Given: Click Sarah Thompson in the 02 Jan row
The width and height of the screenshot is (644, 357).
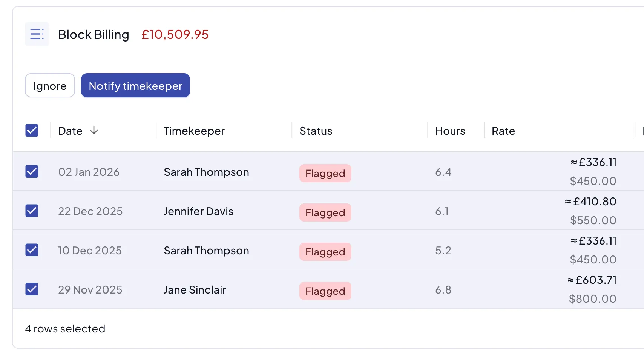Looking at the screenshot, I should pyautogui.click(x=206, y=172).
